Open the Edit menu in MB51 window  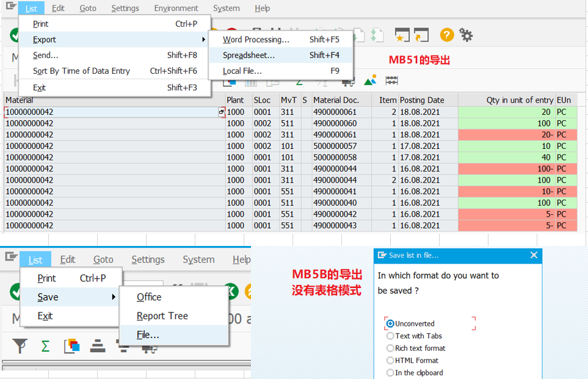tap(58, 9)
